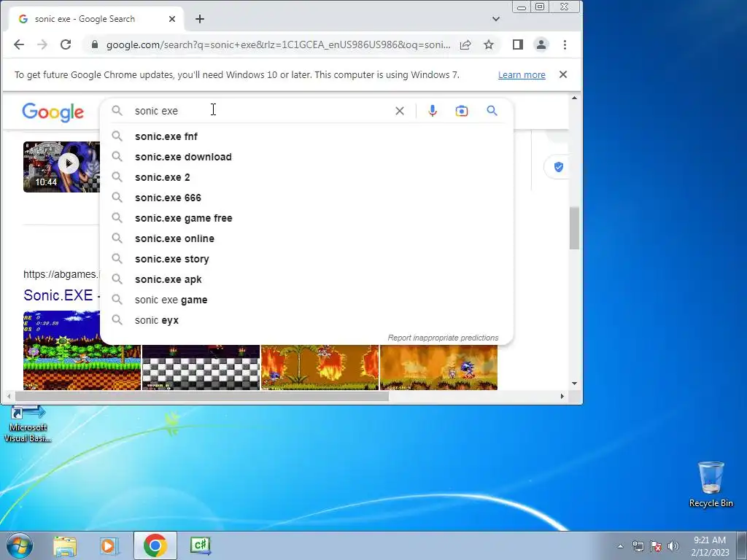Click inside the sonic exe search field
Screen dimensions: 747x560
coord(262,111)
